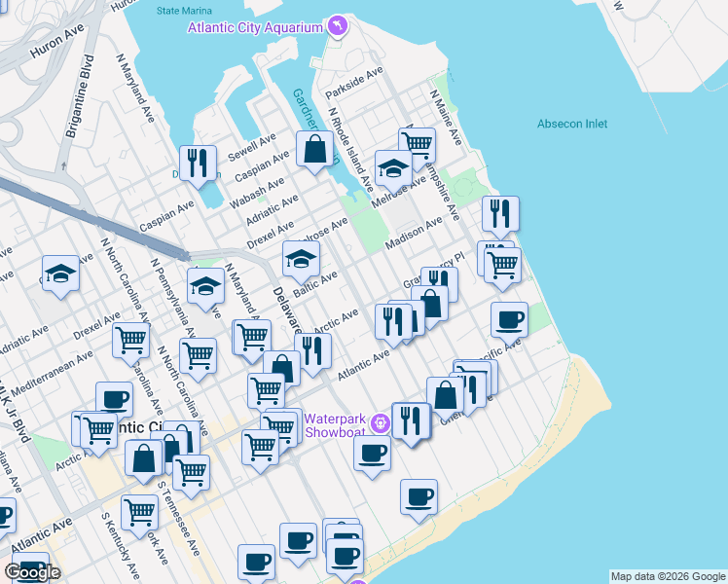Select the State Marina label
This screenshot has width=728, height=584.
click(184, 10)
